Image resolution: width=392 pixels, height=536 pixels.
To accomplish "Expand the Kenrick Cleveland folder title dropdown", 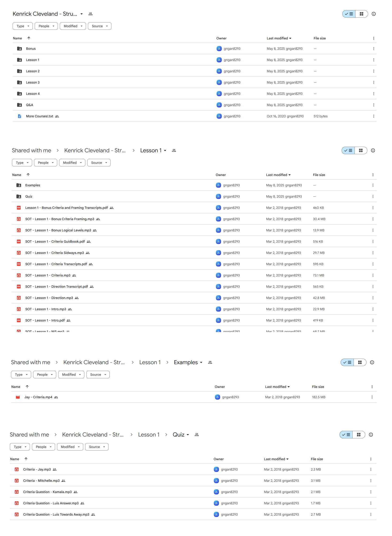I will pos(82,14).
